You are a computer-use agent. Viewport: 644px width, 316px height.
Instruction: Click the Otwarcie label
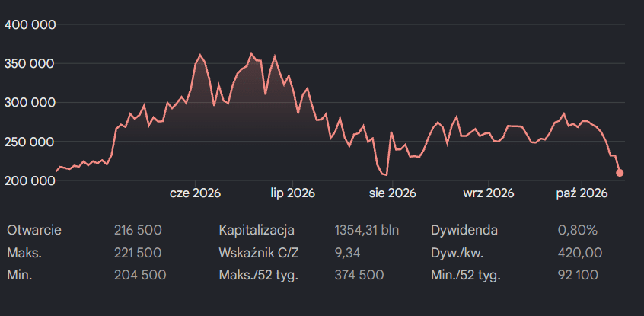pyautogui.click(x=34, y=230)
